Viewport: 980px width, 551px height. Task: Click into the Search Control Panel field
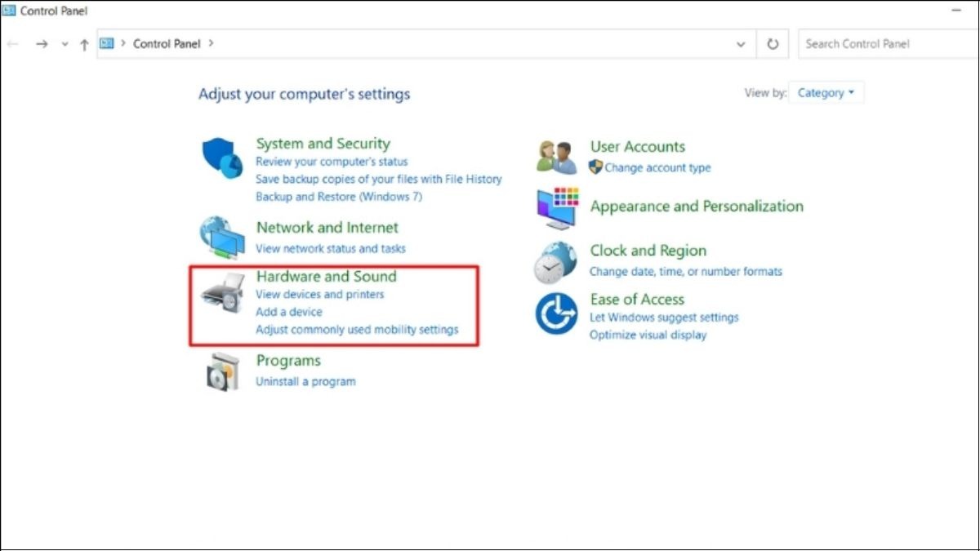[889, 44]
